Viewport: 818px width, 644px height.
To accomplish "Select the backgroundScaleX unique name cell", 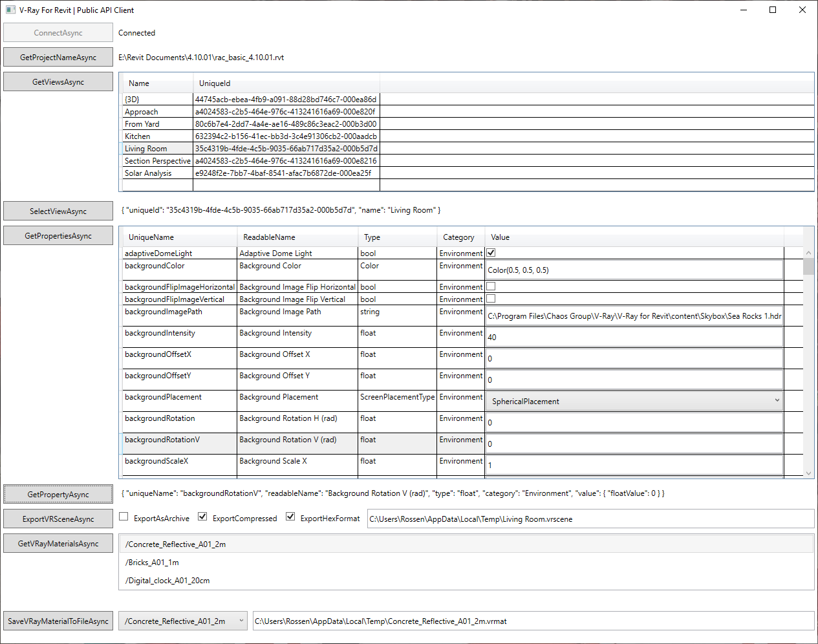I will tap(180, 465).
